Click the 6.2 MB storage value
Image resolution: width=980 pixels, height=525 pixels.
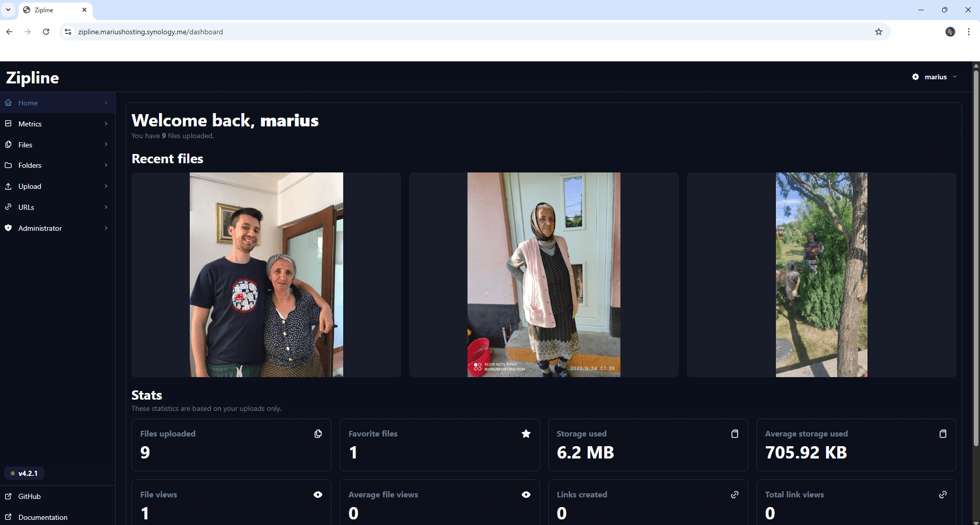[x=585, y=453]
